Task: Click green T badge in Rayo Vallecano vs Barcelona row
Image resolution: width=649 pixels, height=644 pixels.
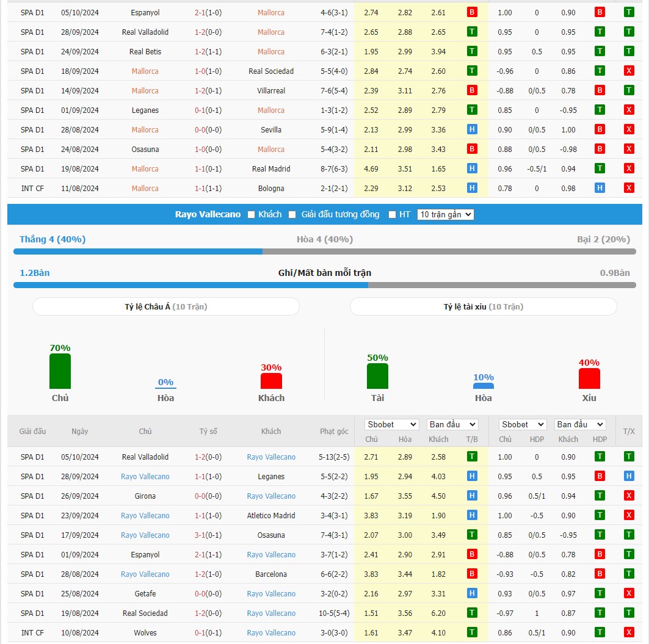Action: pos(629,574)
